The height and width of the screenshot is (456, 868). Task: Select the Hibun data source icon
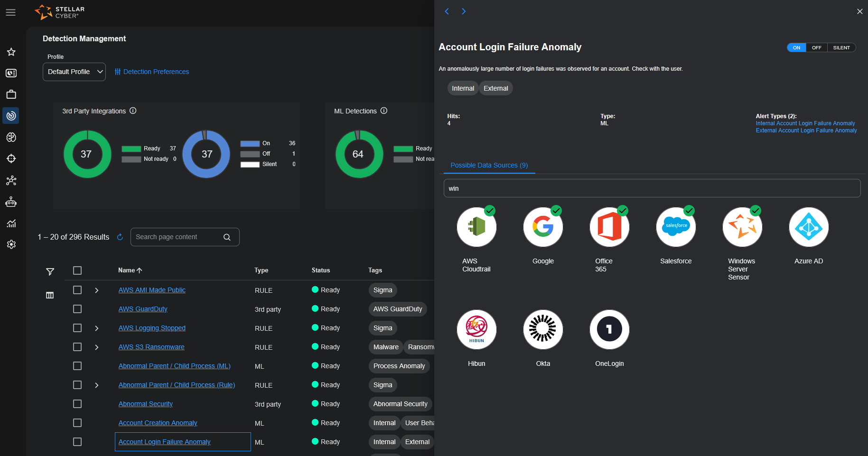(x=476, y=330)
